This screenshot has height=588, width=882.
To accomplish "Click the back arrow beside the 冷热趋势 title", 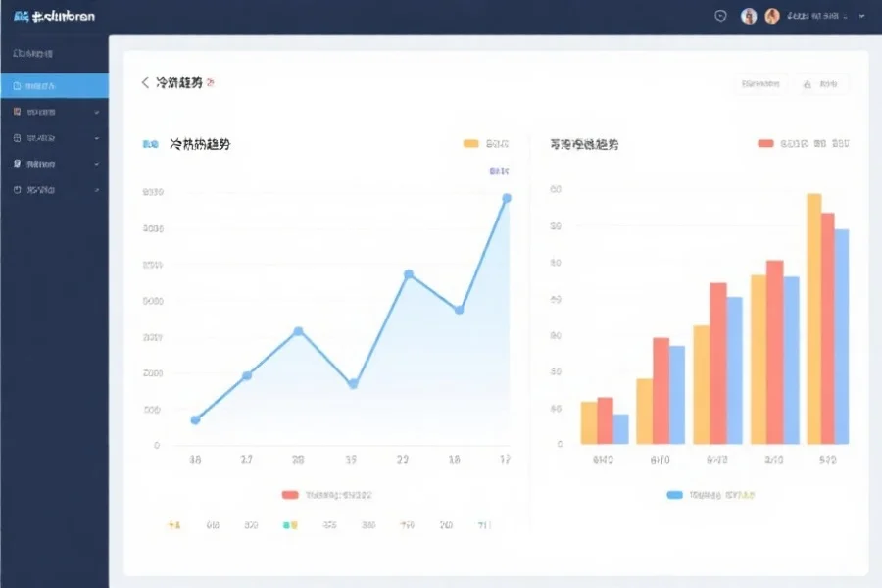I will 145,83.
